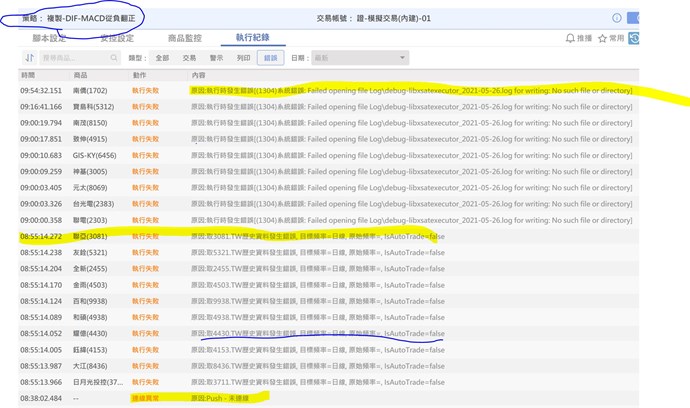Viewport: 690px width, 408px height.
Task: Click the 列印 filter button
Action: [x=243, y=58]
